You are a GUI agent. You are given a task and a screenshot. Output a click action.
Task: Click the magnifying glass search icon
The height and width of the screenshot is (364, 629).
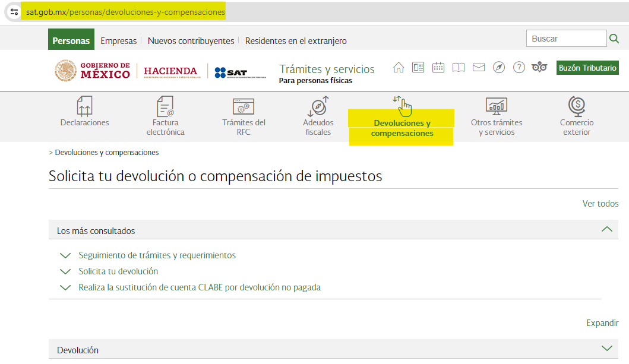pos(614,39)
